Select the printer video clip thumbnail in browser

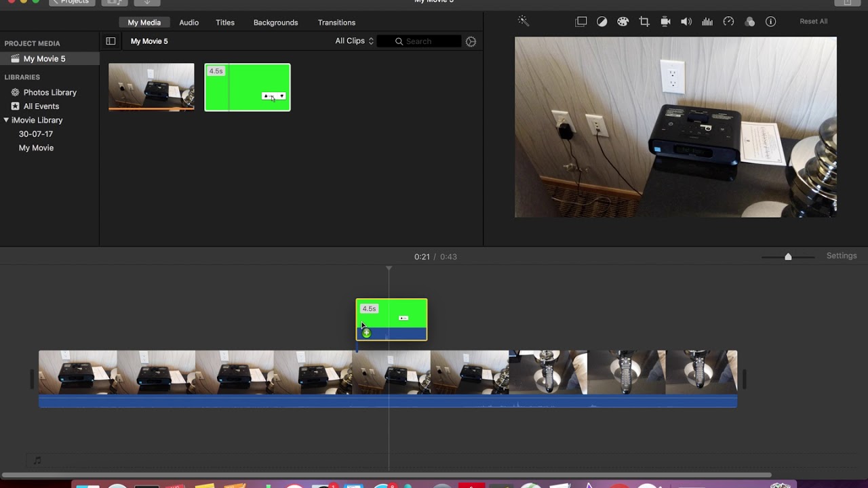pyautogui.click(x=151, y=87)
